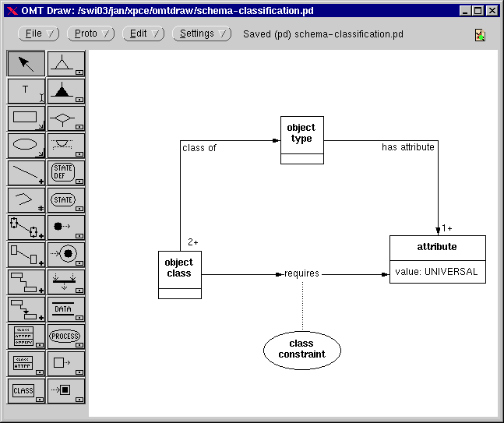Select the arrow pointer tool
This screenshot has width=504, height=423.
[x=26, y=64]
